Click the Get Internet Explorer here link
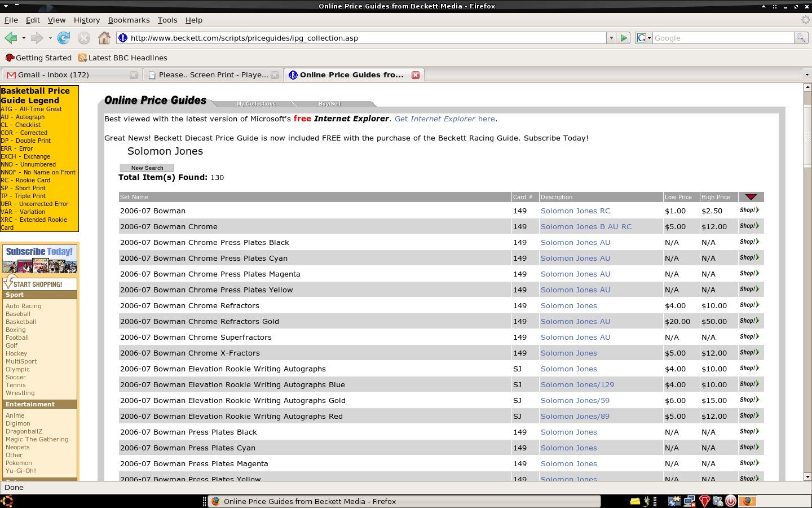The image size is (812, 508). [x=445, y=119]
